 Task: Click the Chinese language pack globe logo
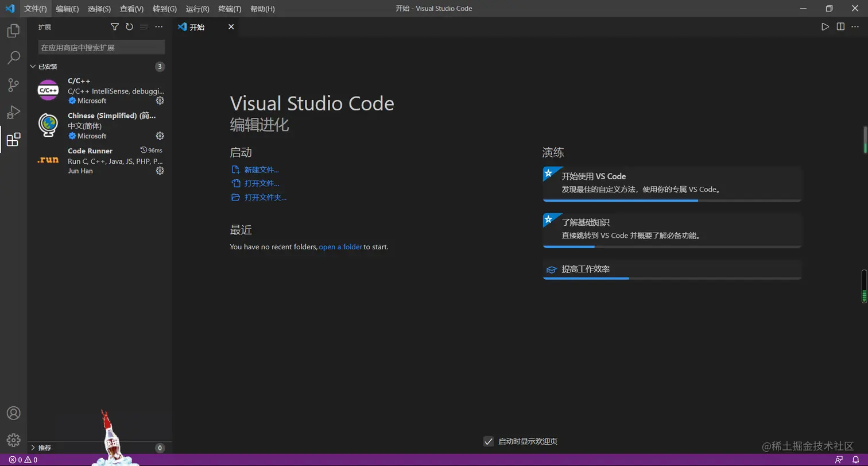tap(48, 125)
